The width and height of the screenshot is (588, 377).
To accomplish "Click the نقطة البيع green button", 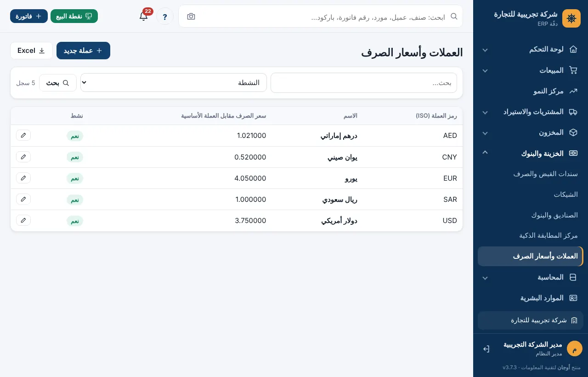I will click(x=74, y=16).
